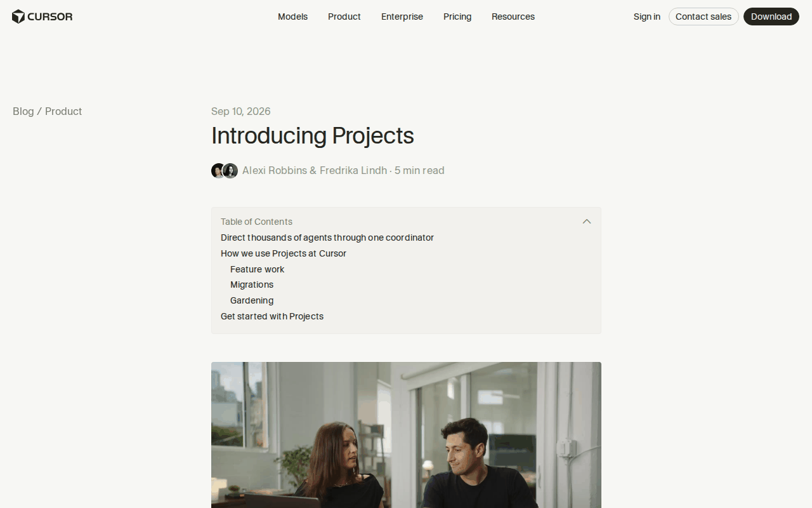Open the Product navigation menu

click(344, 17)
